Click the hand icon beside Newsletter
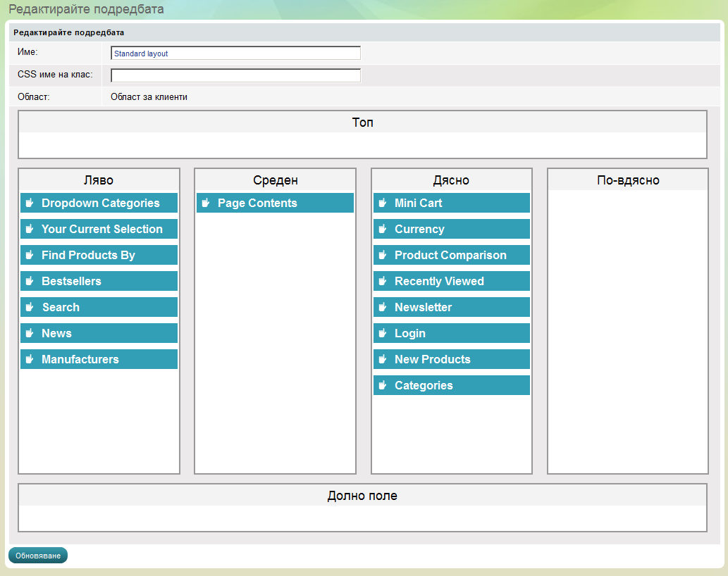This screenshot has width=728, height=576. pos(383,307)
